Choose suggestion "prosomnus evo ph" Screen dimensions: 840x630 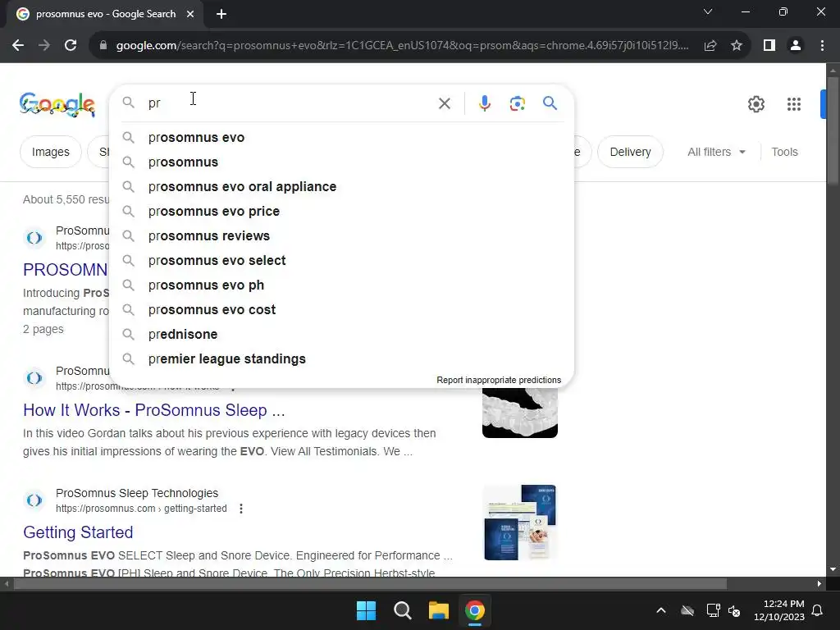342,285
